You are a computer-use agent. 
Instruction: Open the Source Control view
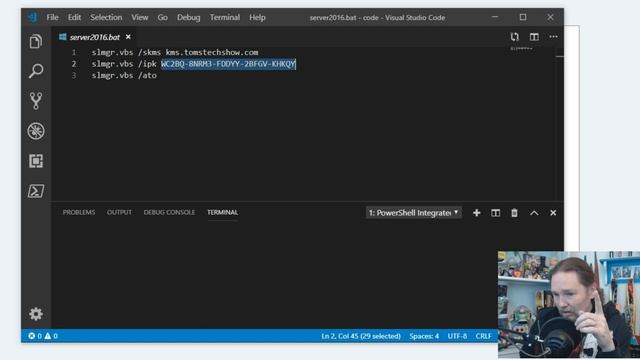[36, 101]
